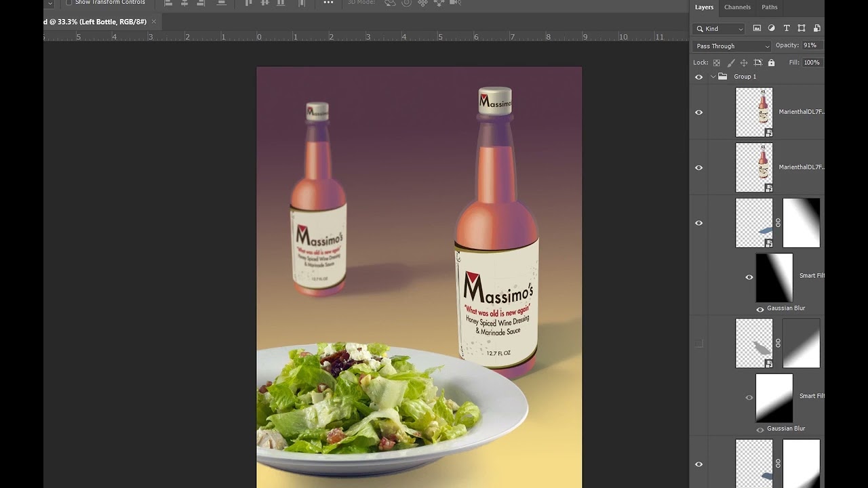Click the Opacity 91% field
Viewport: 868px width, 488px height.
click(812, 45)
